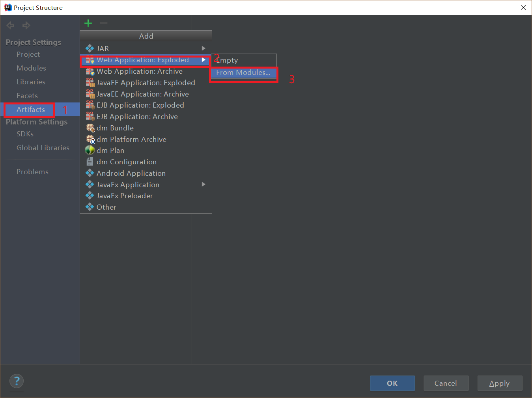Choose JavaFx Preloader menu entry
The width and height of the screenshot is (532, 398).
click(146, 196)
